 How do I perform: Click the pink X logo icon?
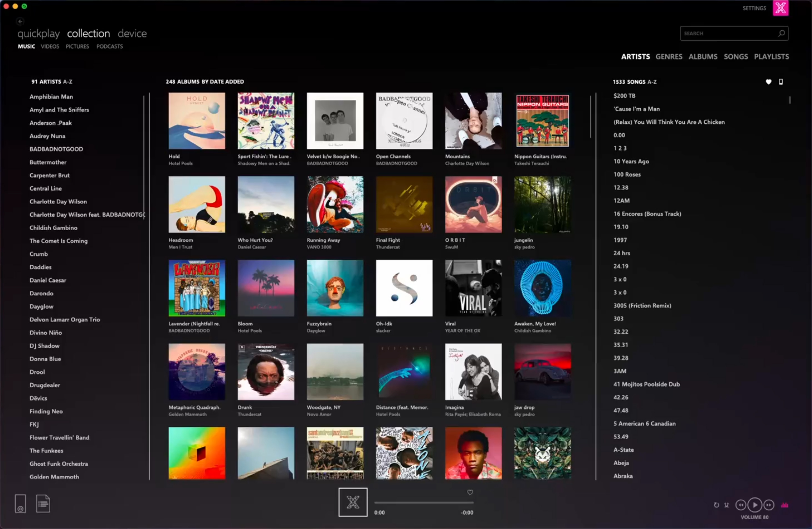click(x=781, y=8)
